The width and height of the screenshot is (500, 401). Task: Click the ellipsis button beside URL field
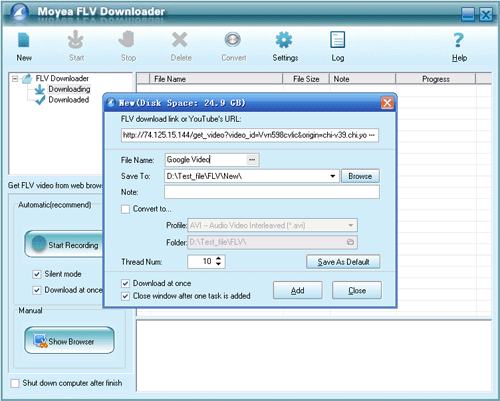click(x=372, y=135)
